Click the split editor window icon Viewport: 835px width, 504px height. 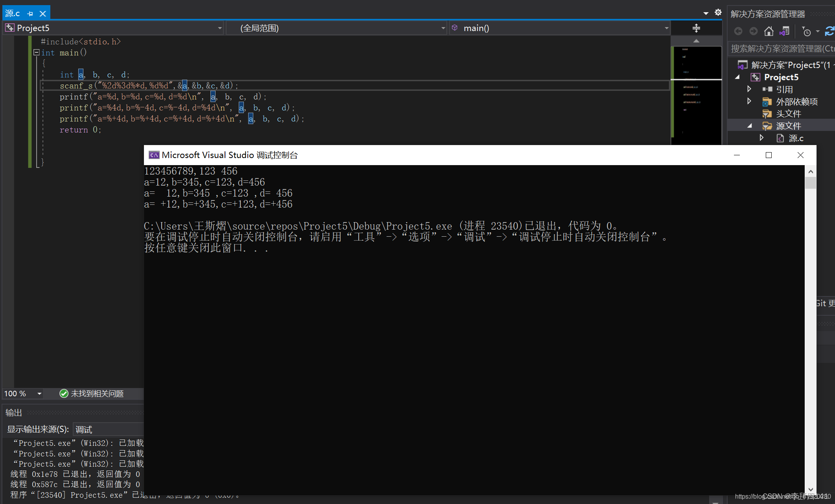tap(696, 28)
